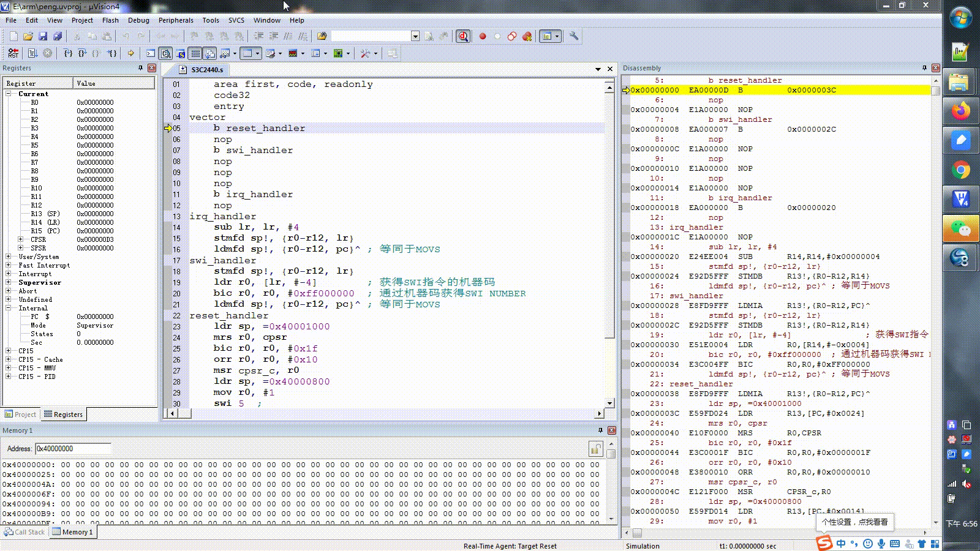The width and height of the screenshot is (980, 551).
Task: Click the Windows Start orb
Action: (961, 18)
